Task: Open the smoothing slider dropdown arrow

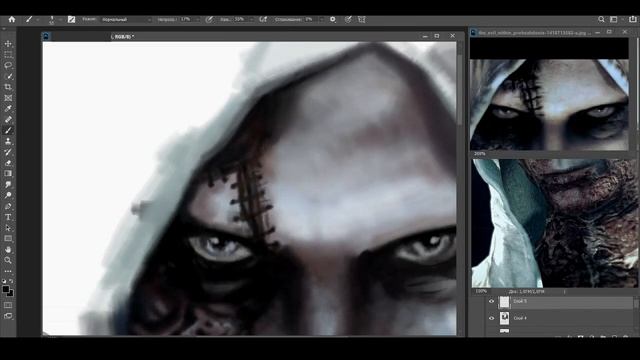Action: [321, 19]
